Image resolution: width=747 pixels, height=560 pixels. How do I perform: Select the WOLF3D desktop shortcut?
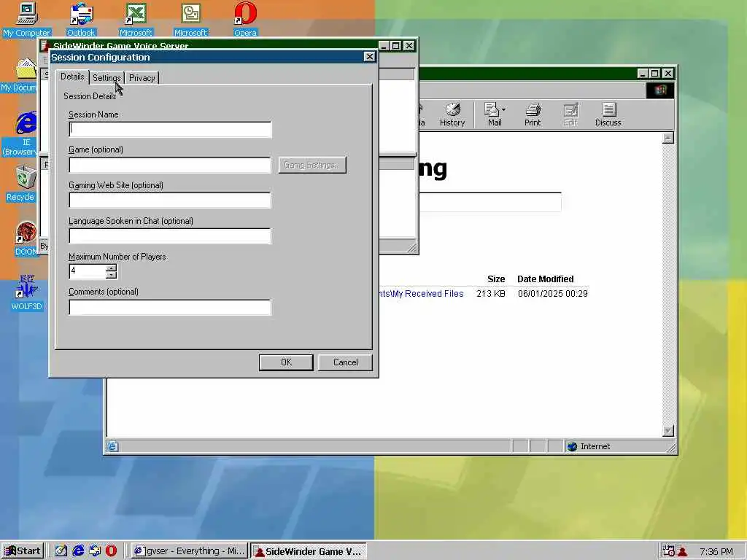pyautogui.click(x=27, y=292)
